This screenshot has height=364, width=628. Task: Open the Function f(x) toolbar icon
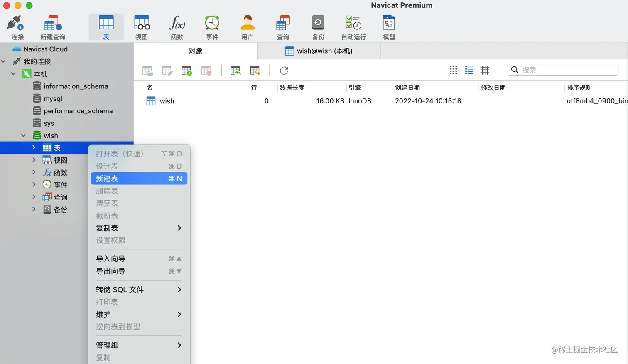click(177, 27)
